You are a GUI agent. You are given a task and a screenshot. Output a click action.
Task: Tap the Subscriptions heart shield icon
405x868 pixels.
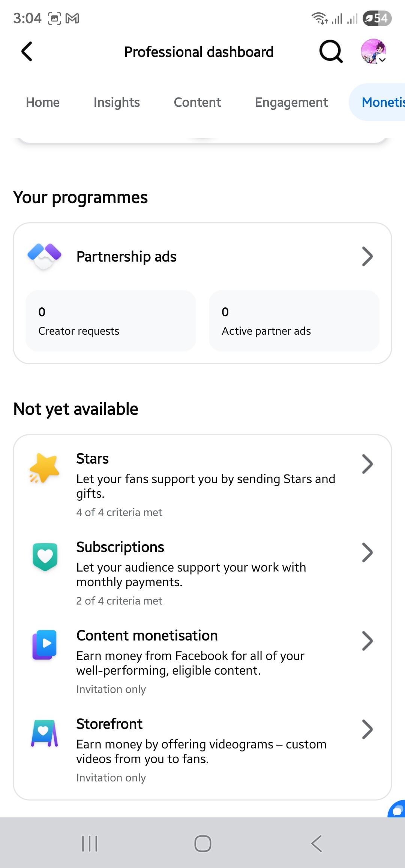pyautogui.click(x=45, y=557)
